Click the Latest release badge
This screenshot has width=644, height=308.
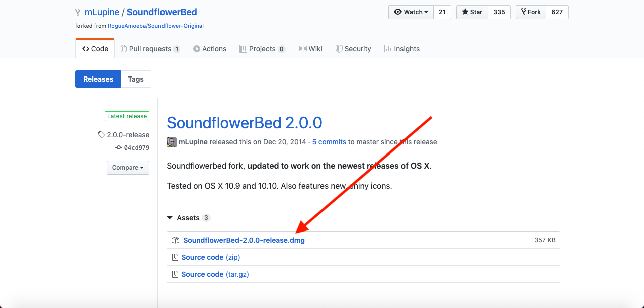point(127,116)
